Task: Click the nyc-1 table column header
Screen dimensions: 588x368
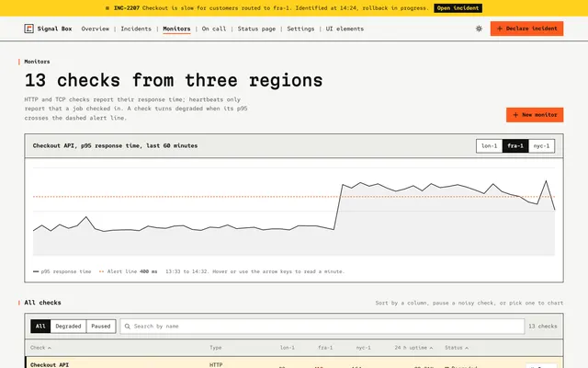Action: click(x=364, y=348)
